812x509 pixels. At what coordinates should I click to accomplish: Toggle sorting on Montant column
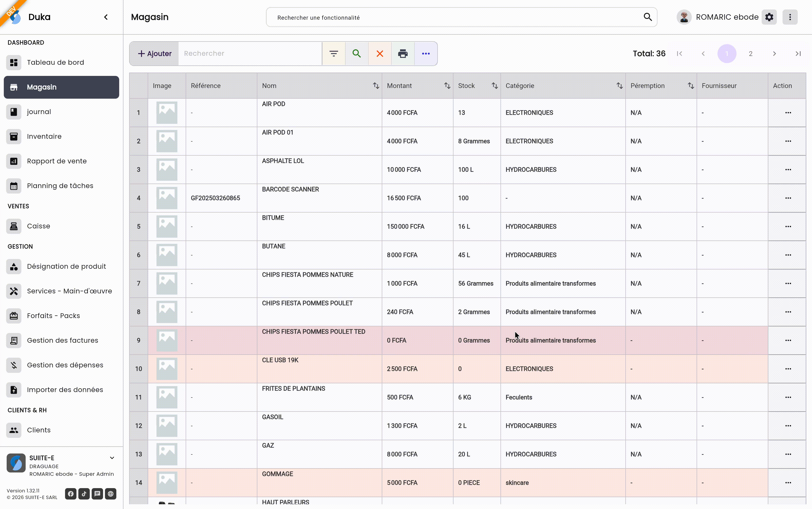[x=447, y=86]
